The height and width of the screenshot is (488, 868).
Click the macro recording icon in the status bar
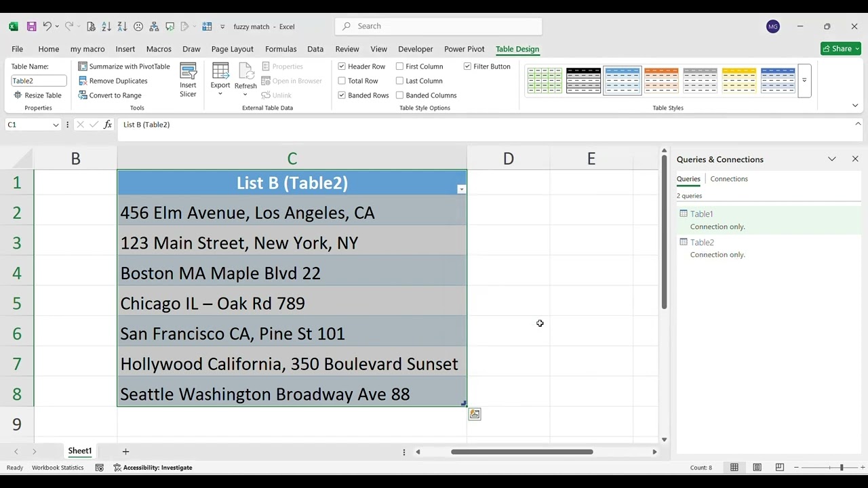[100, 468]
